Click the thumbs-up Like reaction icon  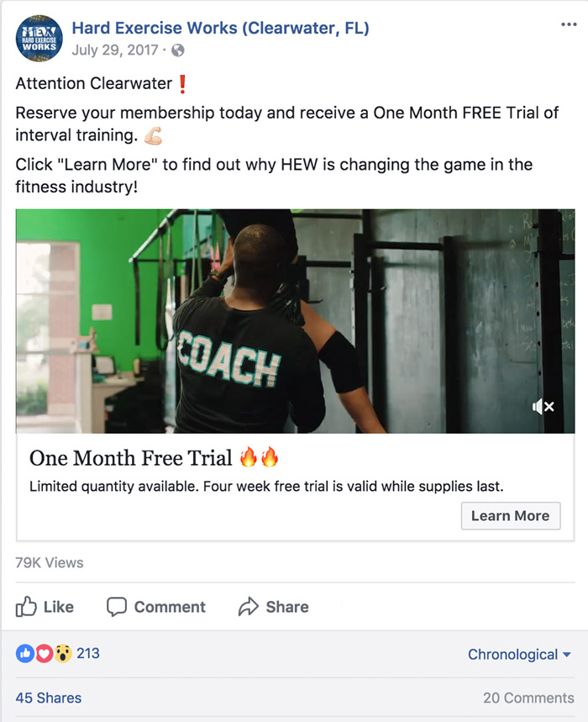coord(25,653)
